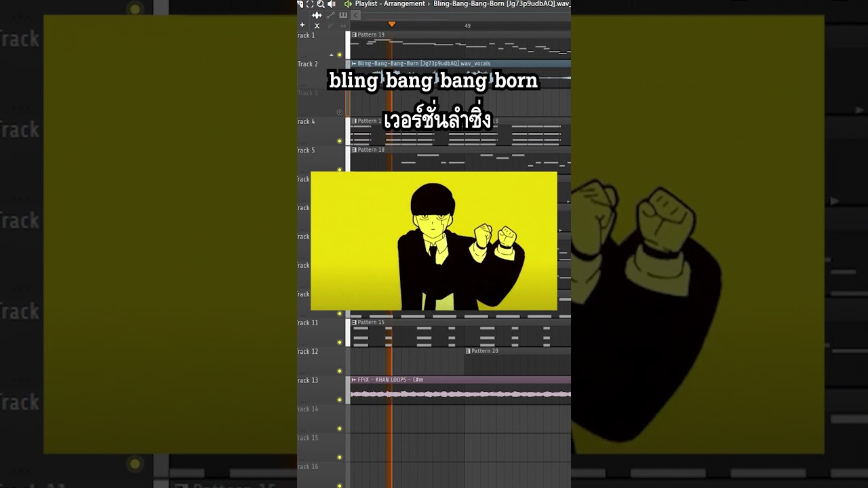Click the plus icon in playlist toolbar
The height and width of the screenshot is (488, 868).
(x=302, y=25)
